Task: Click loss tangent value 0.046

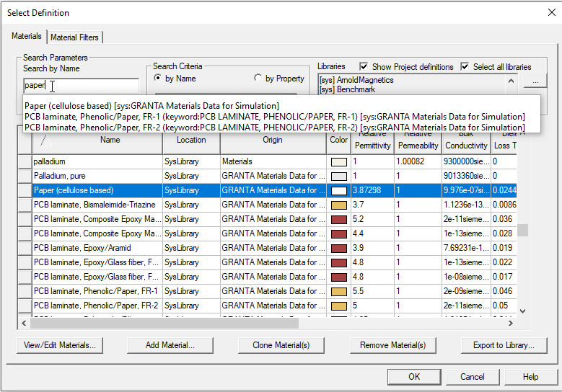Action: tap(503, 291)
